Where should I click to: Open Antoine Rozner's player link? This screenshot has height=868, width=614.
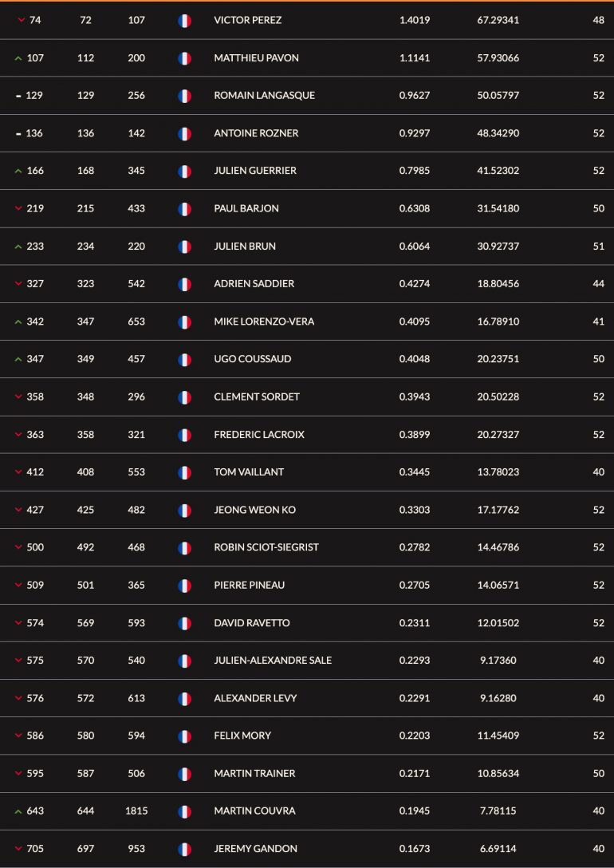coord(256,133)
